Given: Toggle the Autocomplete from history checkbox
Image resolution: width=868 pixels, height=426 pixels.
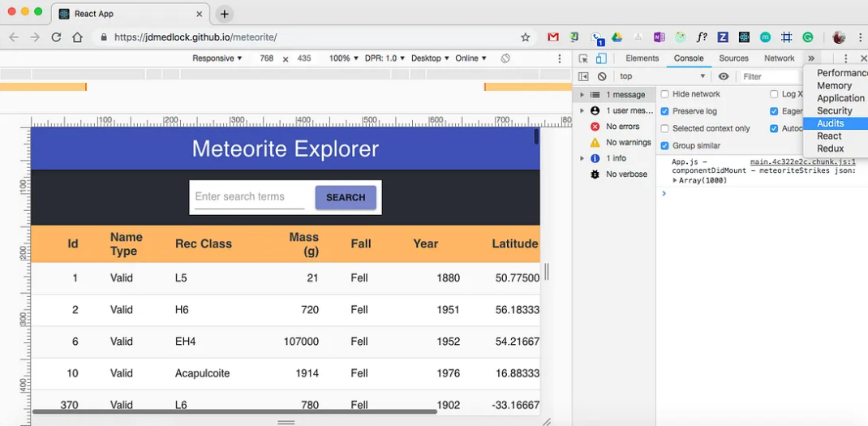Looking at the screenshot, I should (774, 128).
